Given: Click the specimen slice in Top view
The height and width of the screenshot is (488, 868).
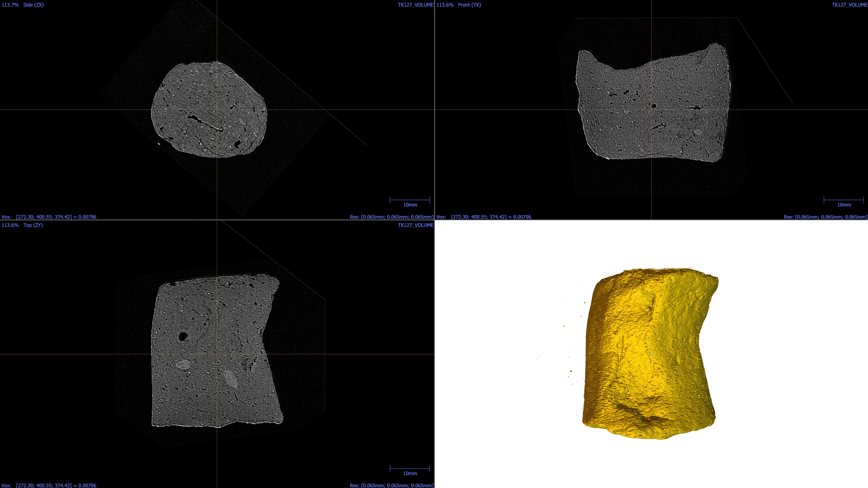Looking at the screenshot, I should (217, 350).
